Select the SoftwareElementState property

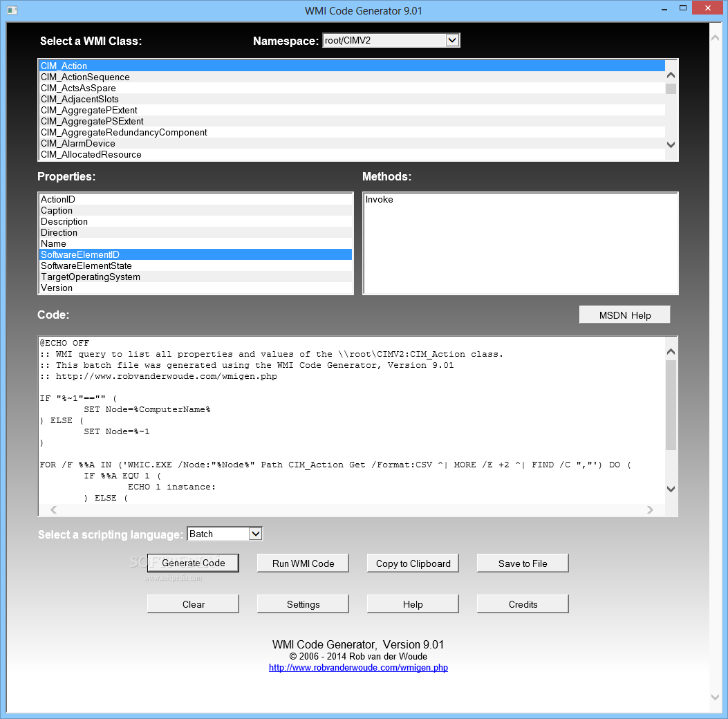click(x=196, y=265)
